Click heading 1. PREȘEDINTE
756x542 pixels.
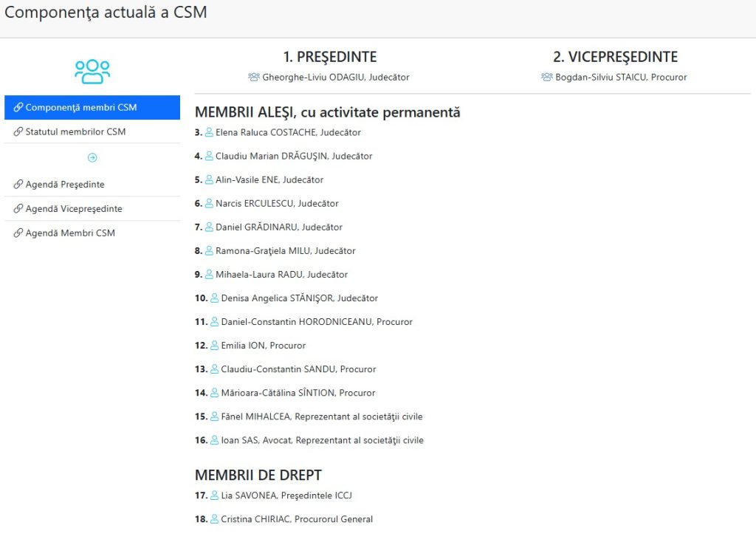coord(330,57)
